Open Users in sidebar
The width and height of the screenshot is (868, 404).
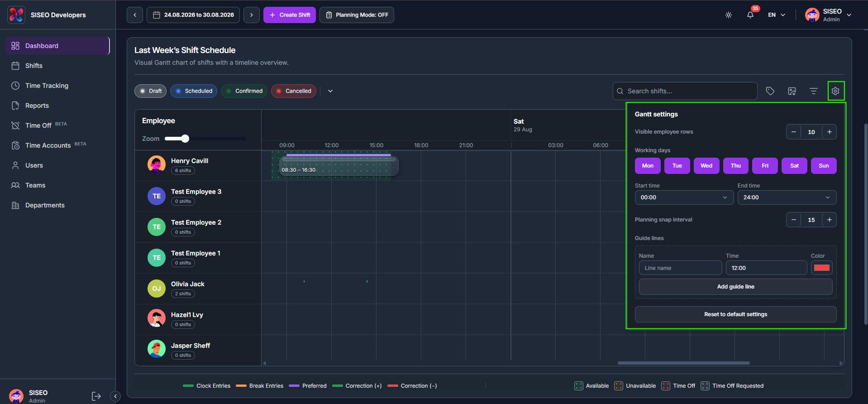[x=57, y=165]
